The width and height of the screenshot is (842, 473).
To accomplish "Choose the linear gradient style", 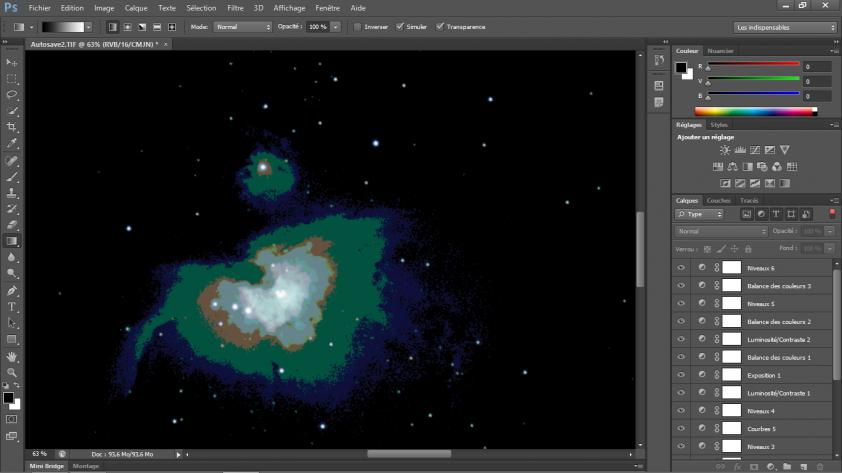I will click(112, 27).
